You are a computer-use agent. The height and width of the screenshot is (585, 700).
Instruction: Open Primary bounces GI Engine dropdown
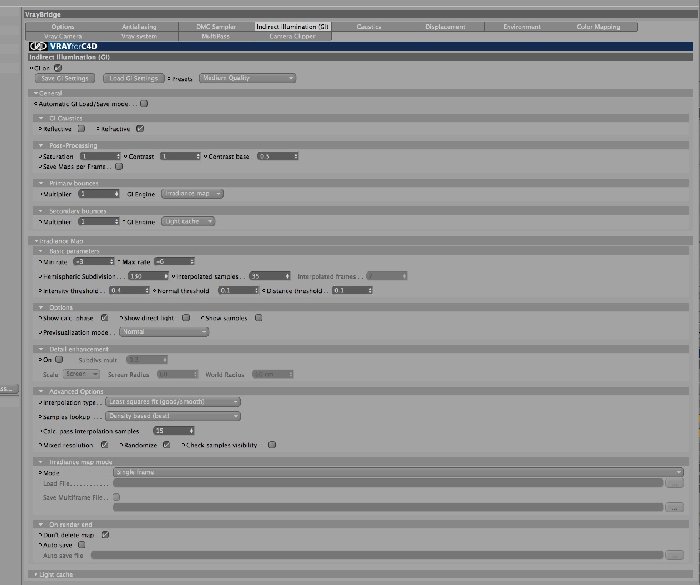(x=192, y=194)
